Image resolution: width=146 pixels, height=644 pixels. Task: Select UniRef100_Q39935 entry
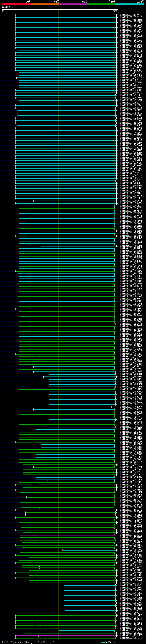coord(131,67)
